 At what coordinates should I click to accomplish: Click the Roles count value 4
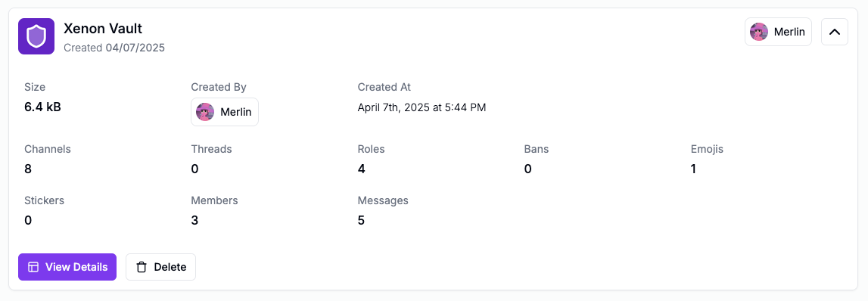pos(362,169)
